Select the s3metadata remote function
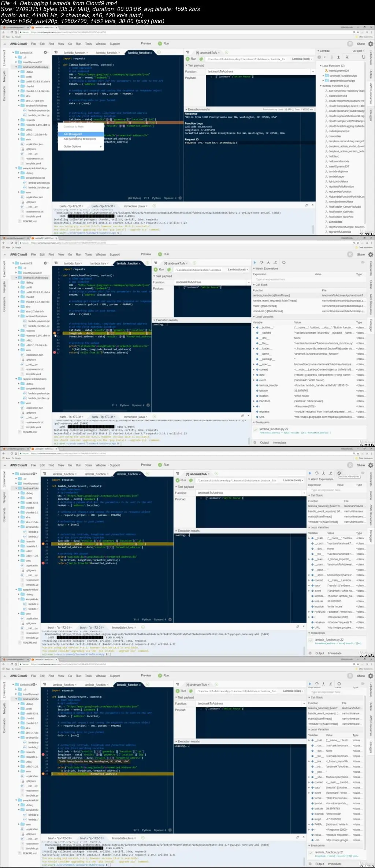 coord(335,222)
